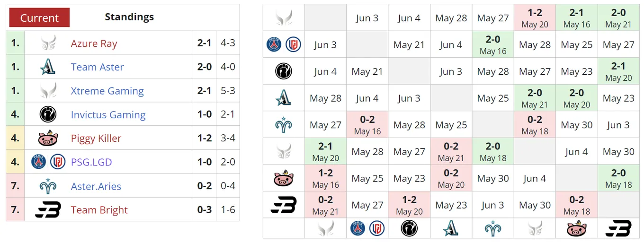Click the Team Aster logo in standings

(x=48, y=67)
